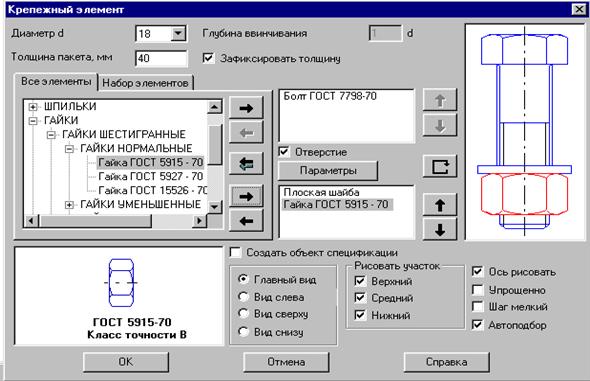Click the tree's horizontal scrollbar thumb

tap(95, 221)
